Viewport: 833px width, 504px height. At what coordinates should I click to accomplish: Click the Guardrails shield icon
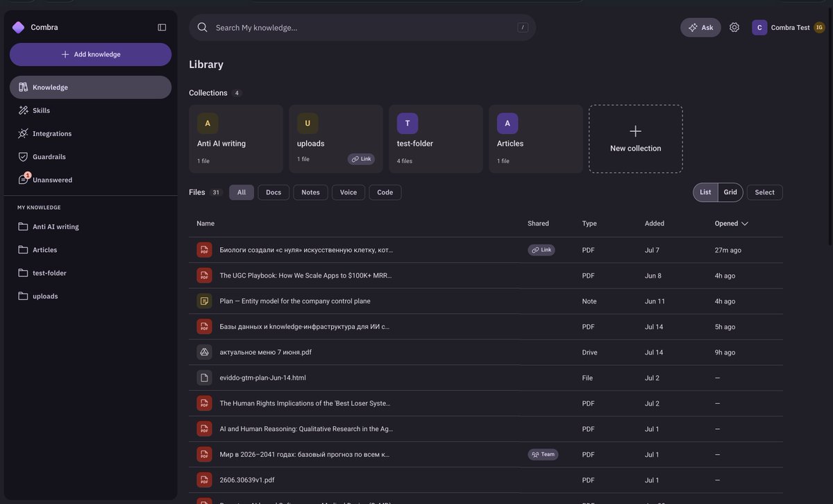pyautogui.click(x=23, y=157)
